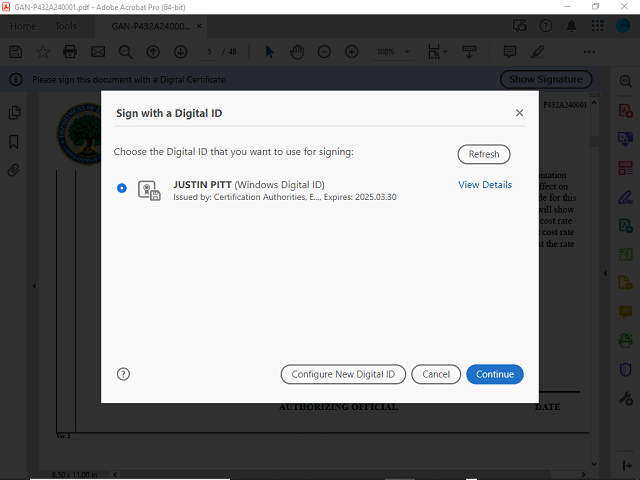Open more tools ellipsis menu
640x480 pixels.
(589, 52)
